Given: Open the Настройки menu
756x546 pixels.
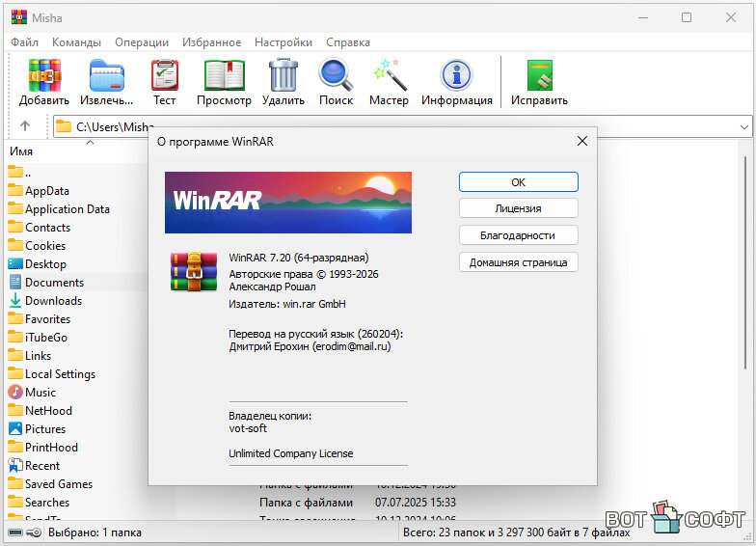Looking at the screenshot, I should coord(283,42).
